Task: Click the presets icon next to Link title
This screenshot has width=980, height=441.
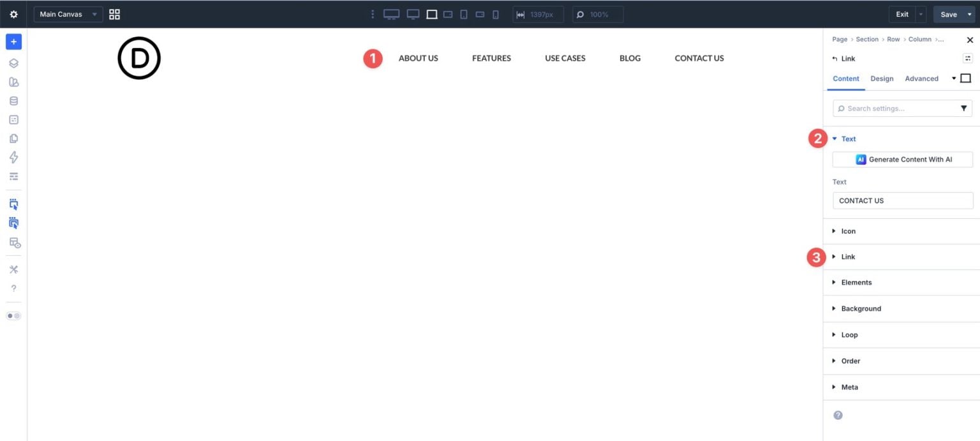Action: click(x=967, y=58)
